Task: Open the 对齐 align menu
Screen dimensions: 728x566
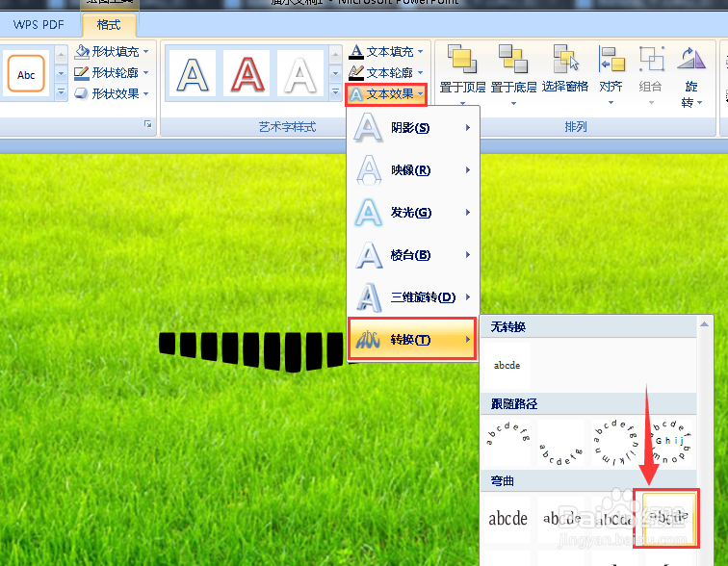Action: [611, 74]
